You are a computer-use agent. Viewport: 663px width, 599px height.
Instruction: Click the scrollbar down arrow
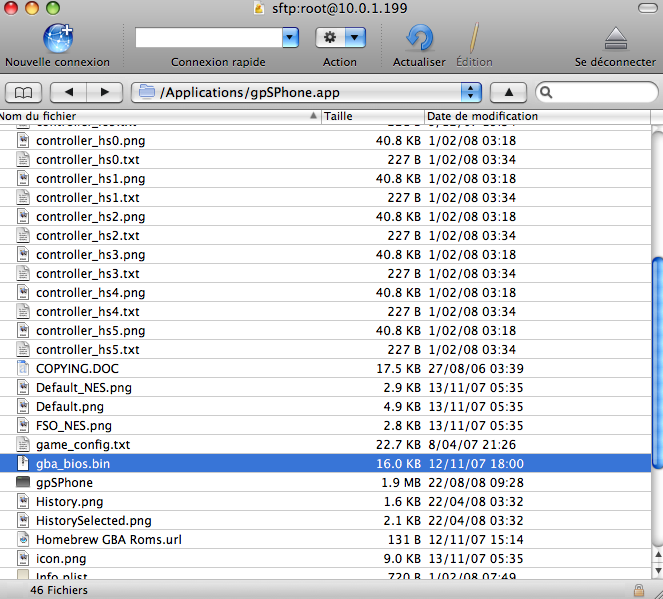pyautogui.click(x=658, y=570)
